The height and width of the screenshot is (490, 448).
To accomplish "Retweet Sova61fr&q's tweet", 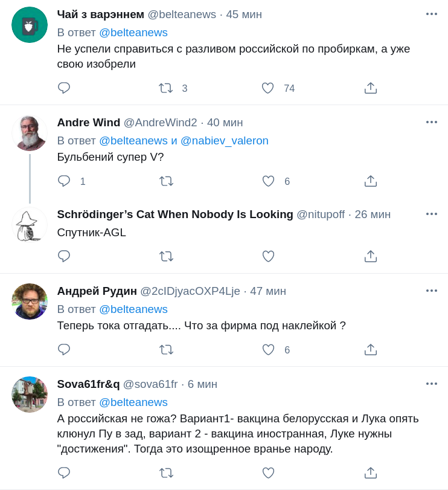I will click(x=166, y=473).
